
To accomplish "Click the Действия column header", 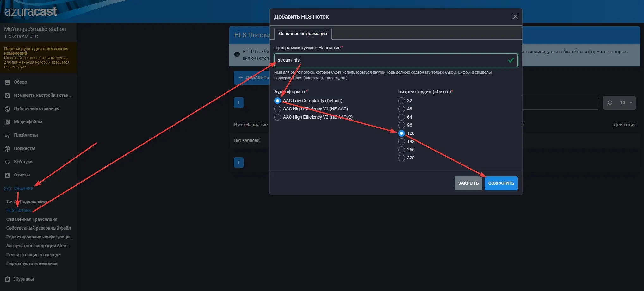I will coord(624,125).
